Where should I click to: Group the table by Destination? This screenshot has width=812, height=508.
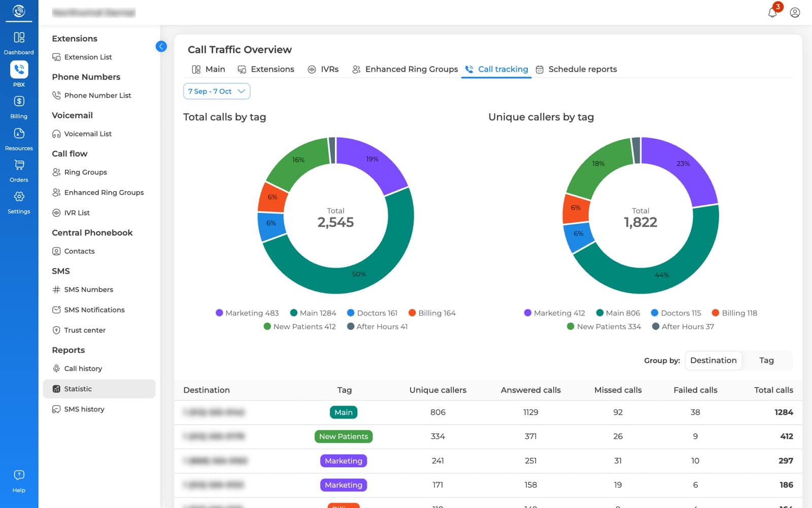click(x=713, y=360)
